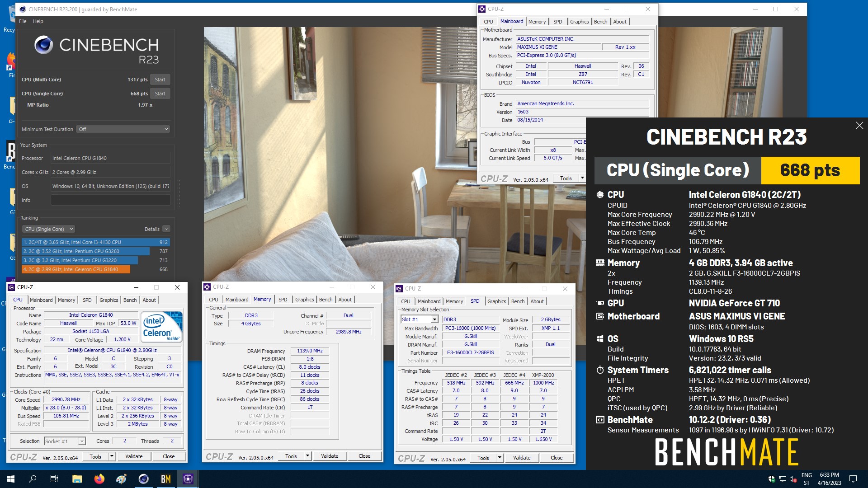Open Cinebench File menu
Screen dimensions: 868x488
coord(23,21)
